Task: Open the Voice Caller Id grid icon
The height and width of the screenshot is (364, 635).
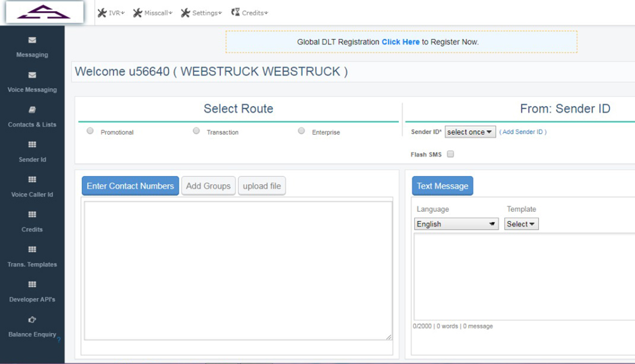Action: pos(32,179)
